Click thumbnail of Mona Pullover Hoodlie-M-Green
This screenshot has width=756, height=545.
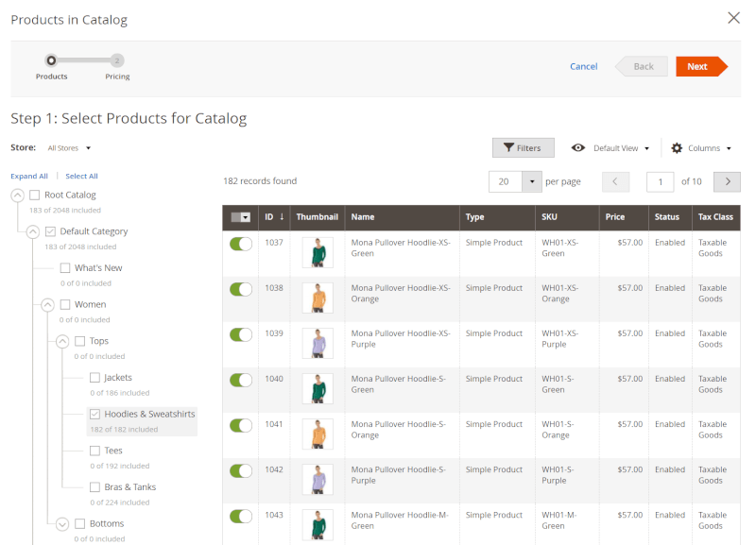pos(318,525)
